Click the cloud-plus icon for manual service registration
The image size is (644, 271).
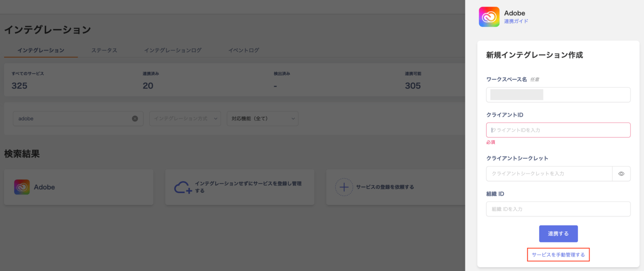tap(183, 187)
